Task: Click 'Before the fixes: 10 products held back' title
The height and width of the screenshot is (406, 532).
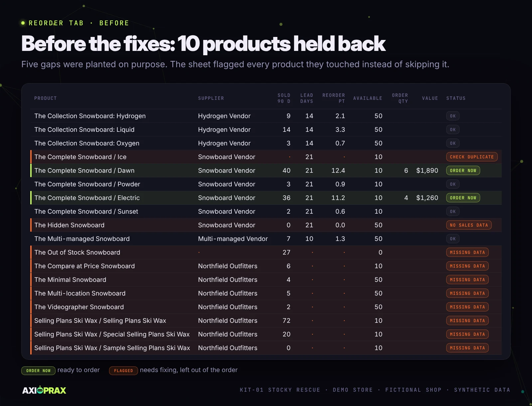Action: click(x=203, y=44)
